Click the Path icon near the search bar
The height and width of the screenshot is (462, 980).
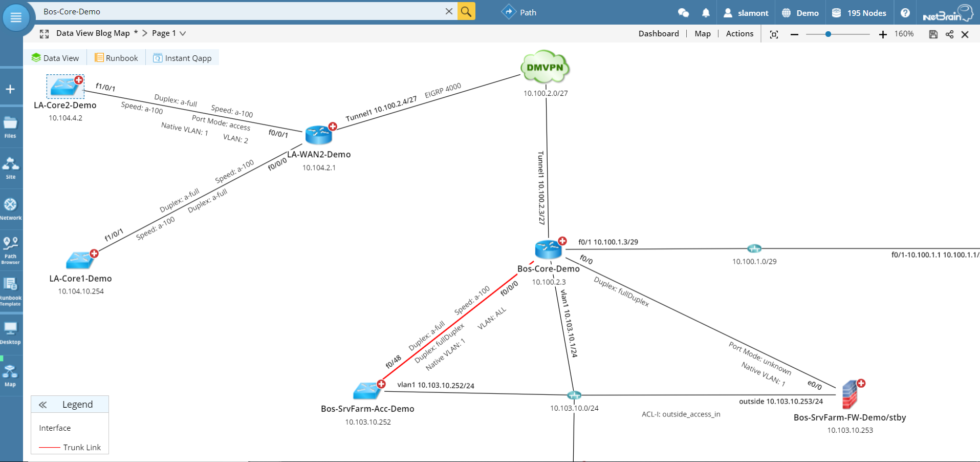pos(509,12)
